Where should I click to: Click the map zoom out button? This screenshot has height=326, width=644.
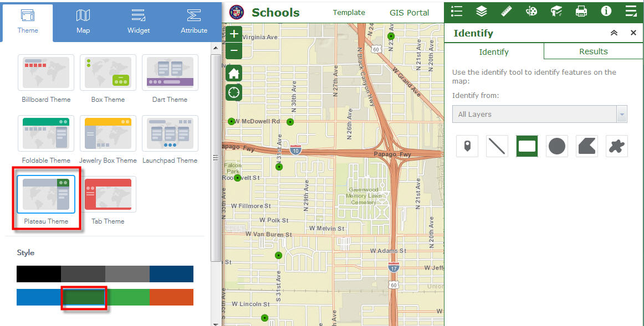click(x=234, y=51)
